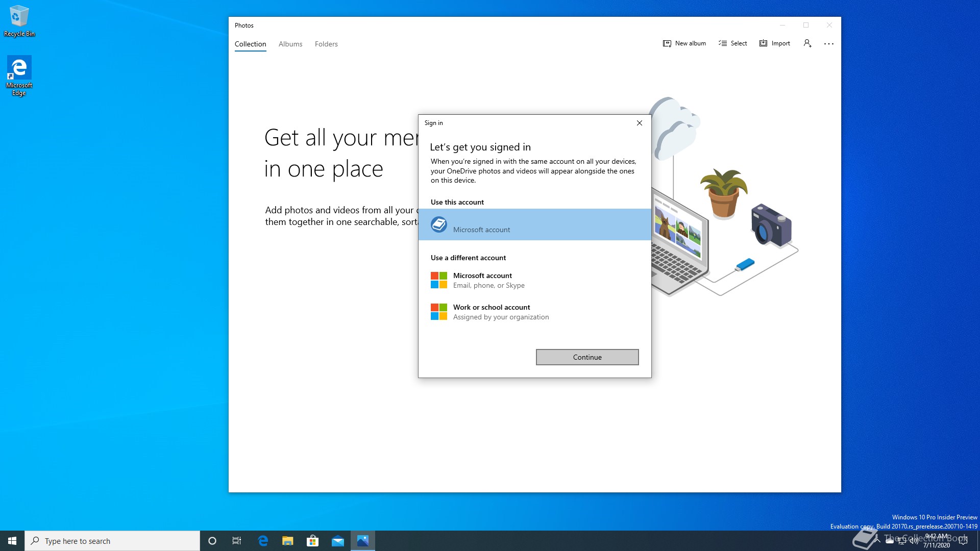
Task: Click the taskbar clock showing 7/11/2020
Action: [936, 541]
